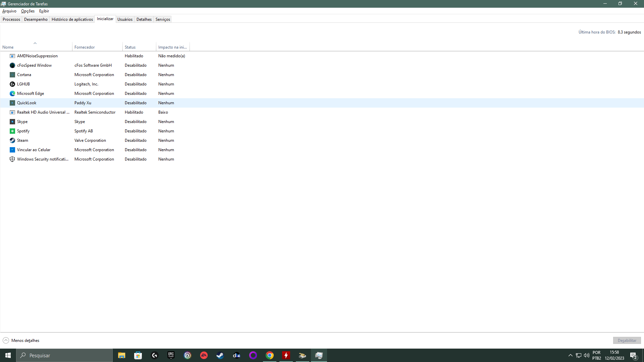Click Última hora do BIOS value

[629, 32]
